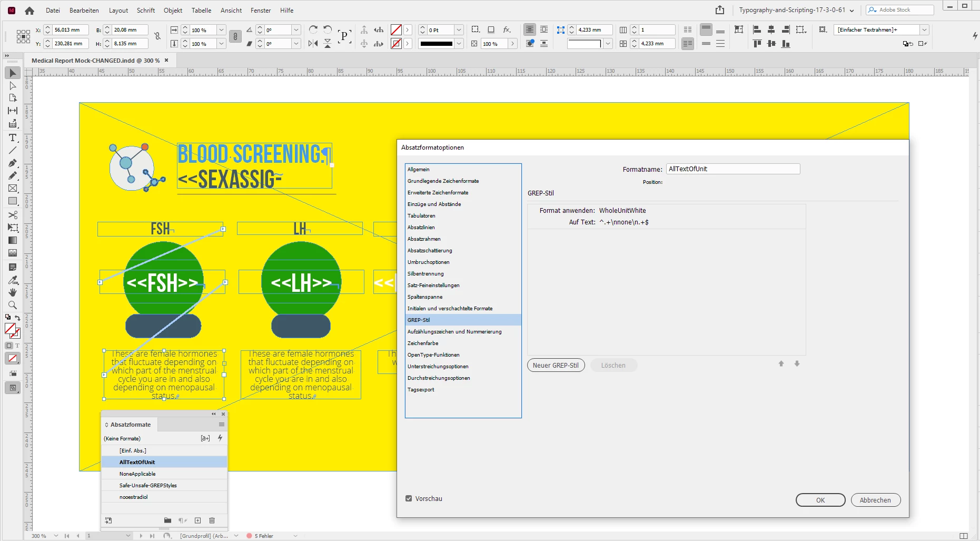Screen dimensions: 980x541
Task: Click the quick apply lightning icon
Action: (x=220, y=438)
